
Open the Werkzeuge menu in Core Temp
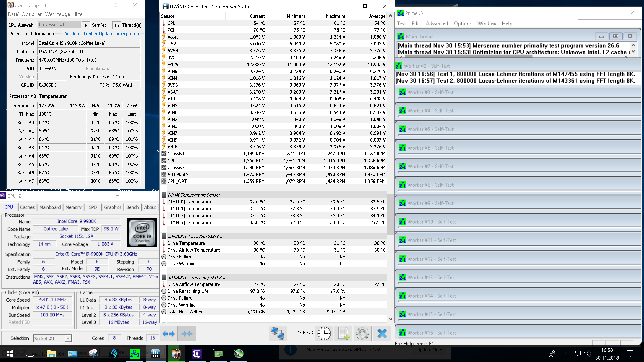click(x=58, y=14)
